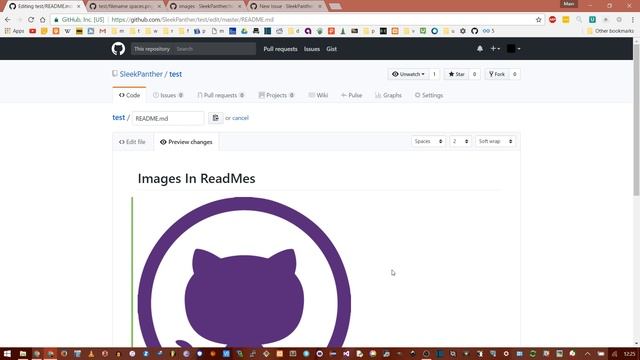Switch to the repository Issues tab

click(x=168, y=95)
